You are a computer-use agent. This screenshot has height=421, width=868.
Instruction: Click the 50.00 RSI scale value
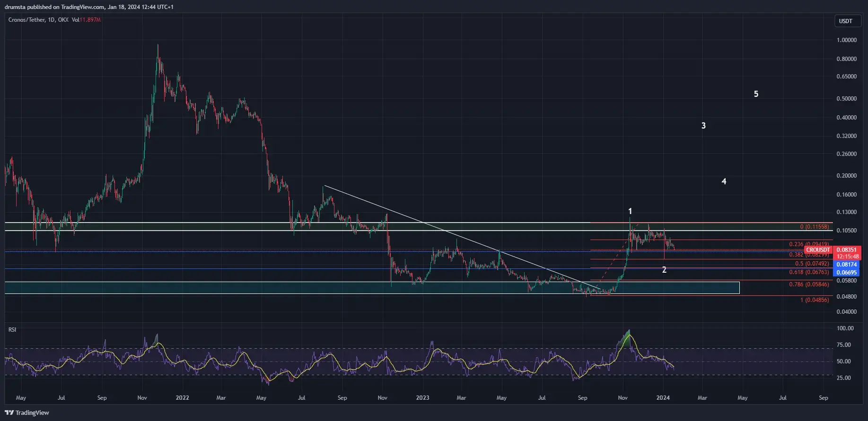843,361
